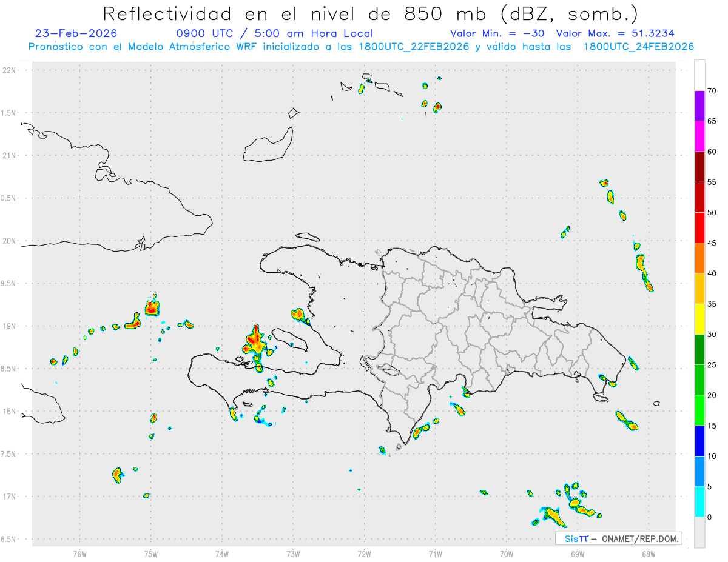Pick the red 45–50 dBZ colorbar segment
728x562 pixels.
click(699, 227)
